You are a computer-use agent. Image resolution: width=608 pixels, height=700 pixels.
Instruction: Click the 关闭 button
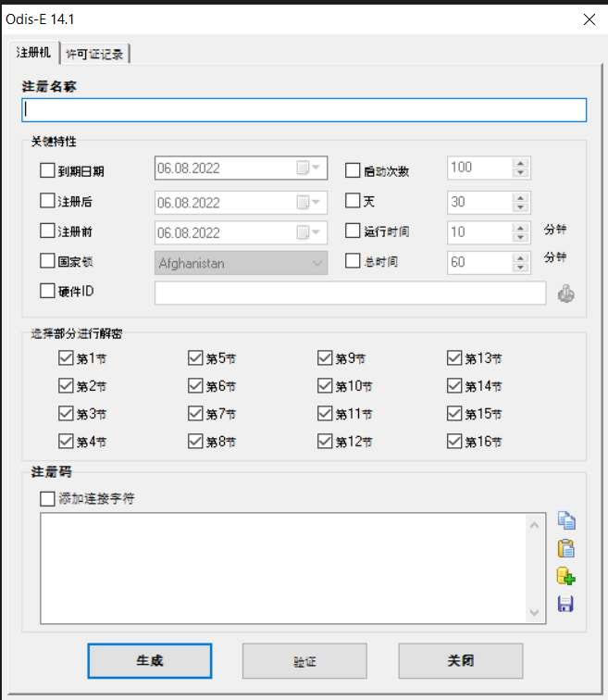[460, 661]
